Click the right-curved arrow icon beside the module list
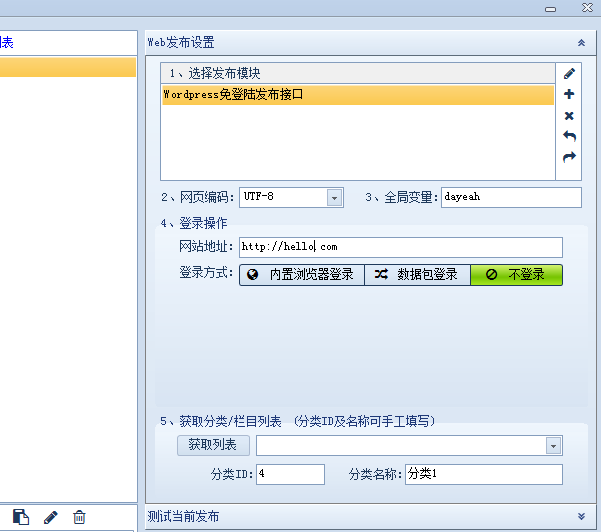The height and width of the screenshot is (532, 601). 569,157
